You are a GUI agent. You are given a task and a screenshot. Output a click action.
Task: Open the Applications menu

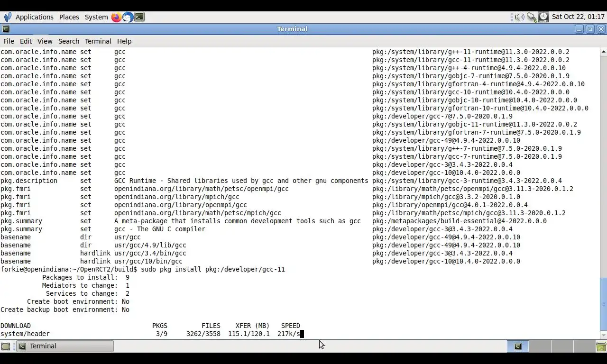[x=34, y=17]
